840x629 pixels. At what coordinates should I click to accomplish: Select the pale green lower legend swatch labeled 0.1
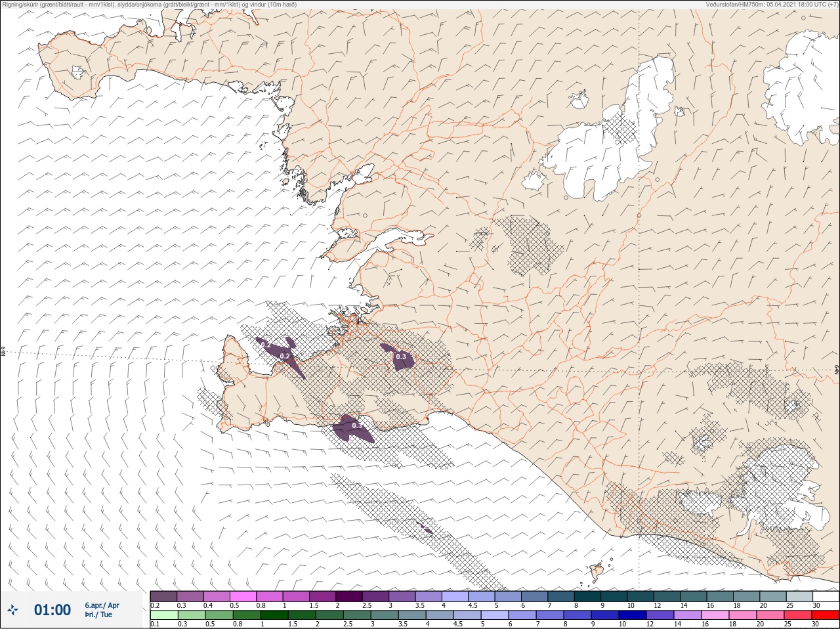(x=163, y=615)
